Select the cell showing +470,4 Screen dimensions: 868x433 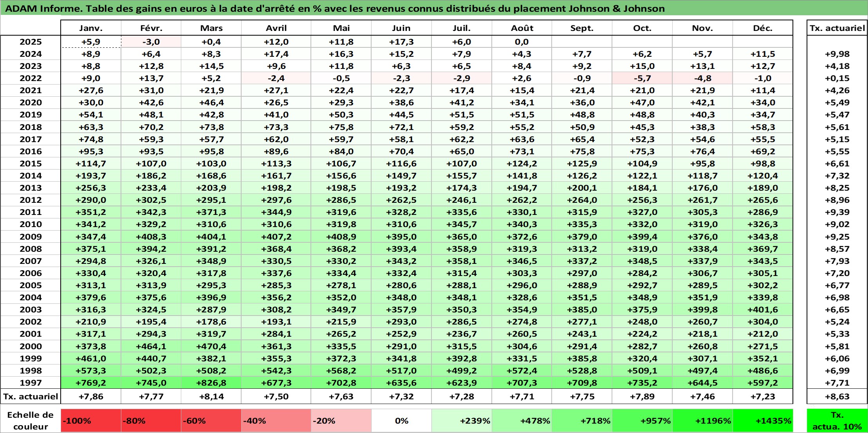point(211,346)
